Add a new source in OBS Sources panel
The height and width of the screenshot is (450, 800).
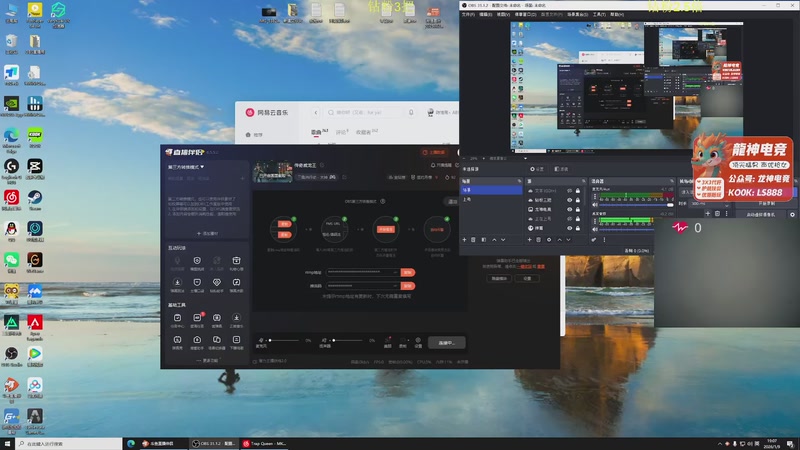pos(530,240)
